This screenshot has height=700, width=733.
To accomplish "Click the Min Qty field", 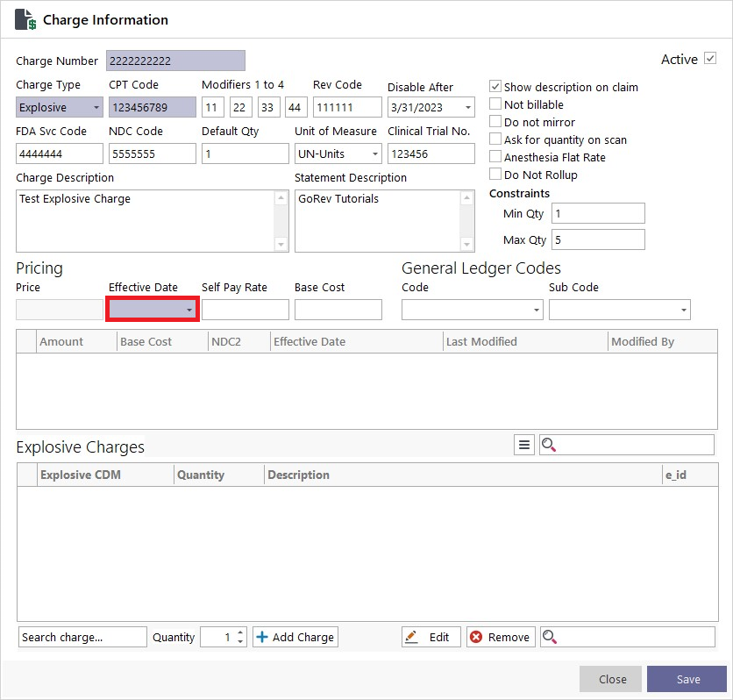I will click(598, 213).
